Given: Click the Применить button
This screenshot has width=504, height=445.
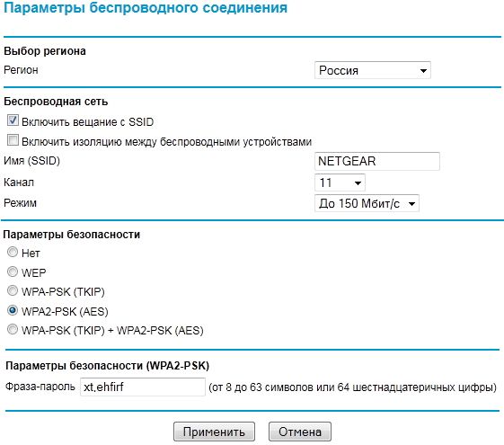Looking at the screenshot, I should pos(214,432).
